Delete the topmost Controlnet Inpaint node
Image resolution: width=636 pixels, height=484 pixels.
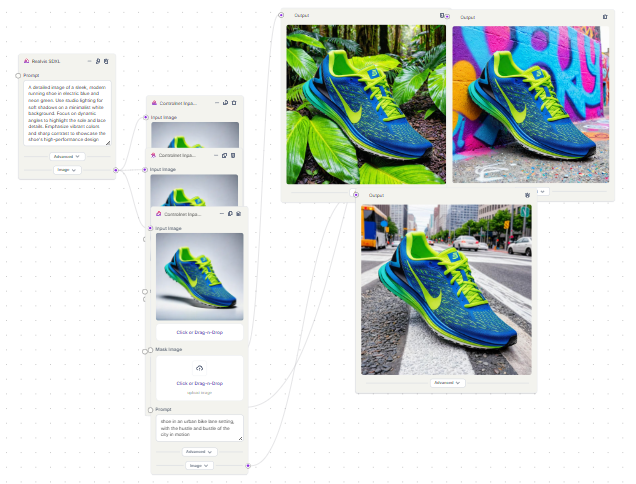pos(234,103)
